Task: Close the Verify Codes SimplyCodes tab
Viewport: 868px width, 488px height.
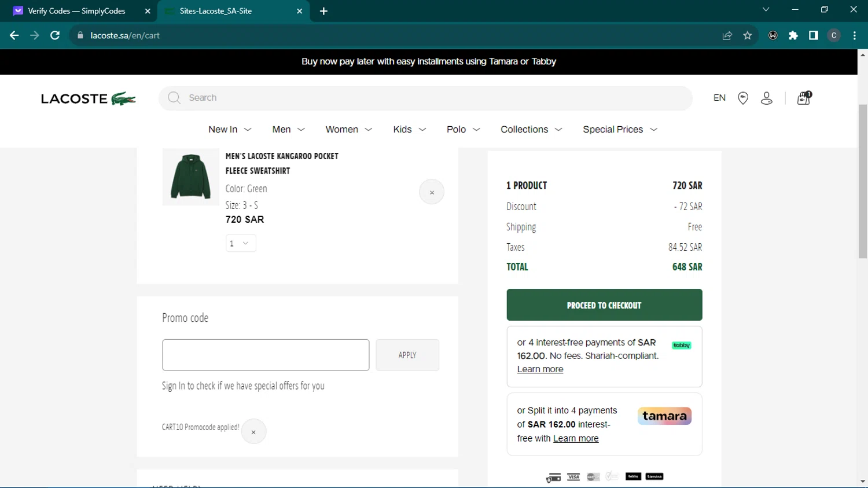Action: point(148,11)
